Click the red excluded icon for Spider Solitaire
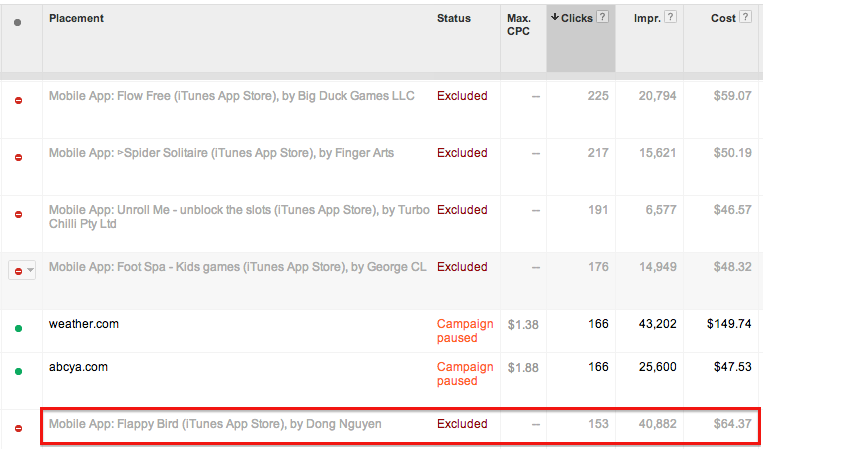842x449 pixels. point(18,157)
